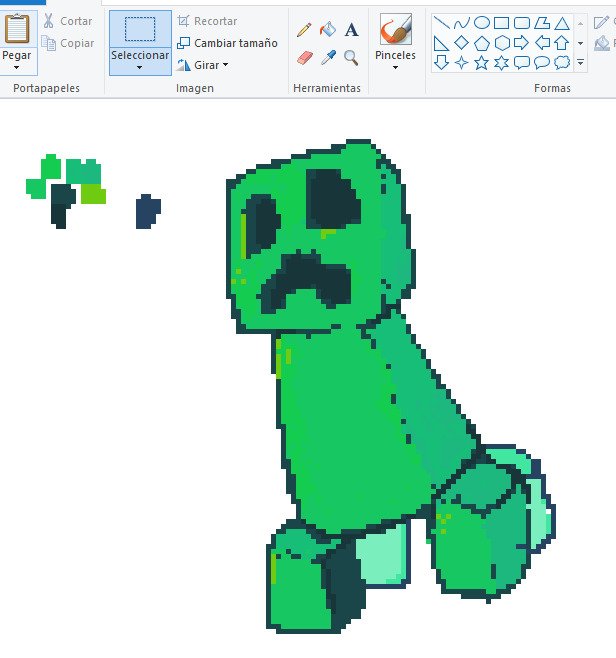Open the Pegar dropdown arrow
This screenshot has height=658, width=616.
coord(16,67)
